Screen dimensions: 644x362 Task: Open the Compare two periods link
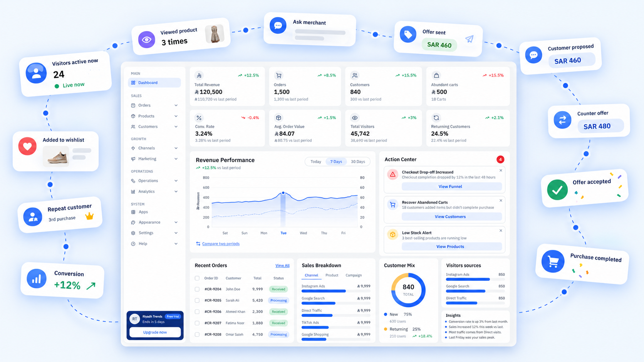pos(221,244)
